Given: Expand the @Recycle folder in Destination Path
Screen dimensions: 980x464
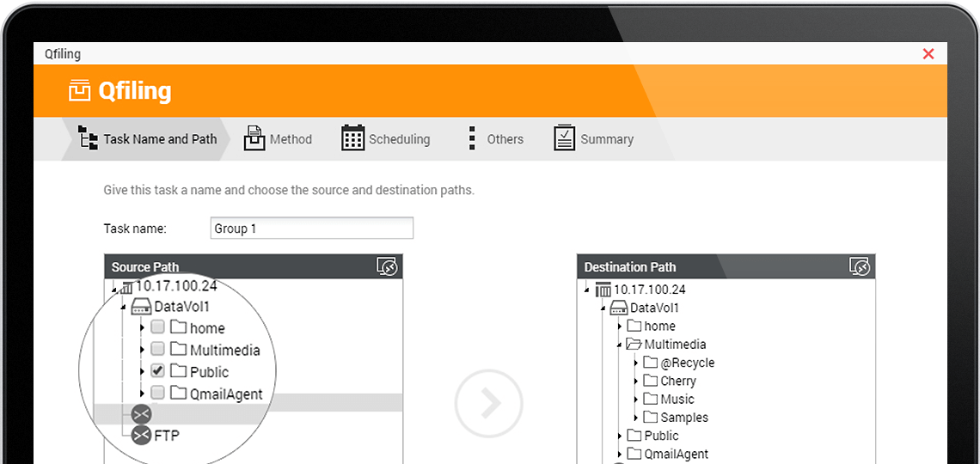Looking at the screenshot, I should click(635, 363).
